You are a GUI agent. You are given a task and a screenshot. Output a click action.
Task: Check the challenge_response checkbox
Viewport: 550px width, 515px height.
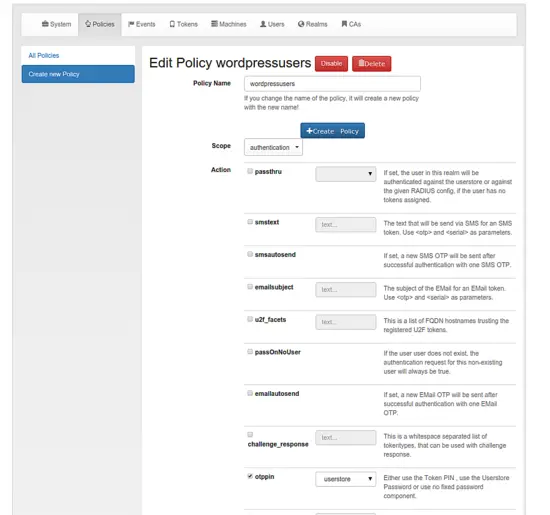pyautogui.click(x=250, y=434)
